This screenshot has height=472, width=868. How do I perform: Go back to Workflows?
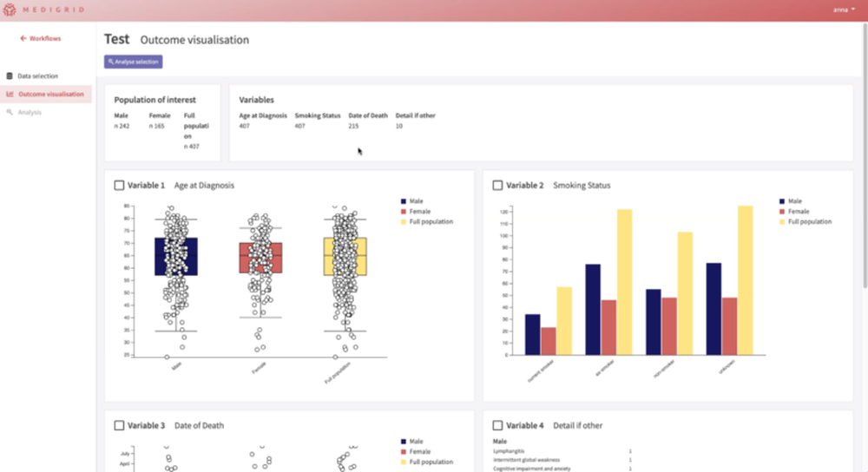point(41,38)
